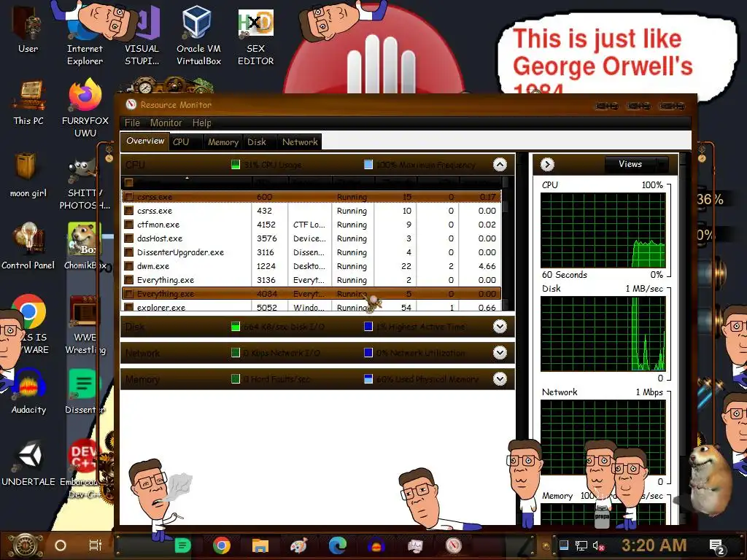Select PID 4152 in the ctfmon.exe row
The width and height of the screenshot is (747, 560).
coord(266,225)
